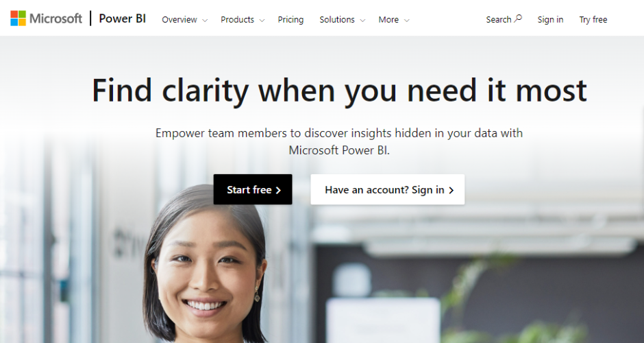Expand the Overview dropdown chevron
This screenshot has width=644, height=343.
point(205,20)
